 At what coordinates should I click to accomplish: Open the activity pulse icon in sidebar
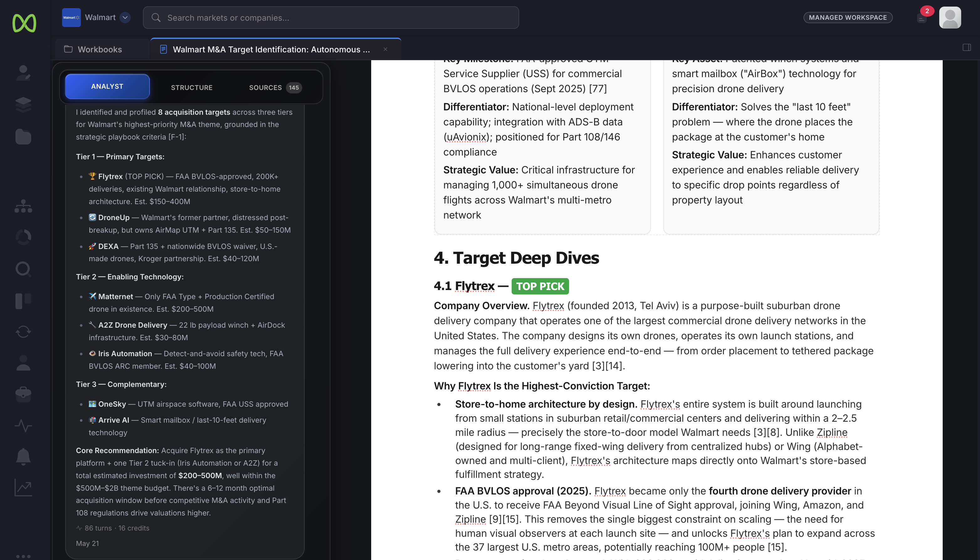point(24,425)
